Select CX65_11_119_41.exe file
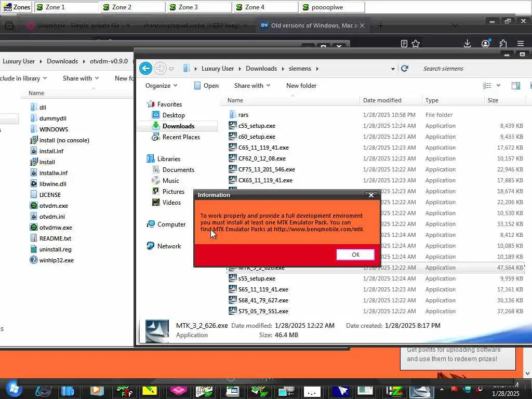532x399 pixels. (265, 180)
